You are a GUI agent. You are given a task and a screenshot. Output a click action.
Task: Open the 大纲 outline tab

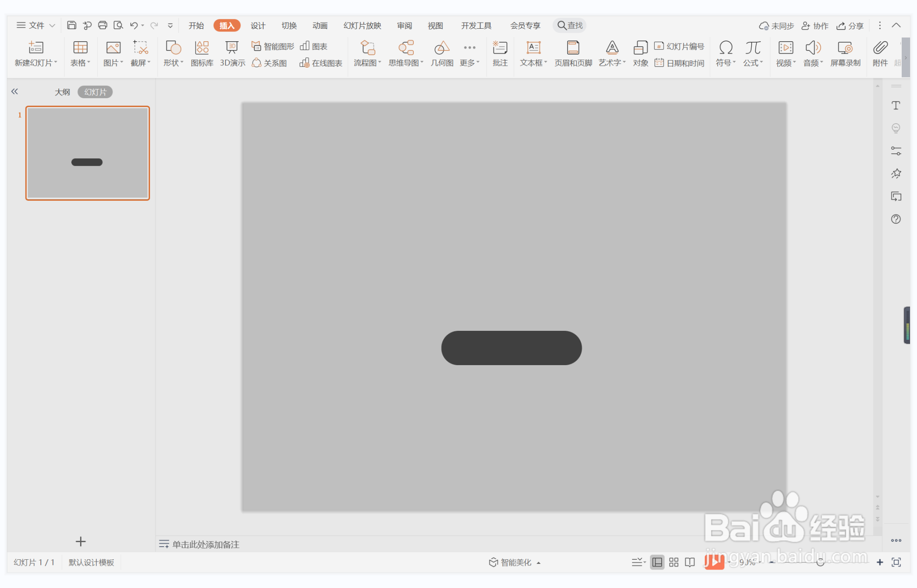(x=62, y=92)
